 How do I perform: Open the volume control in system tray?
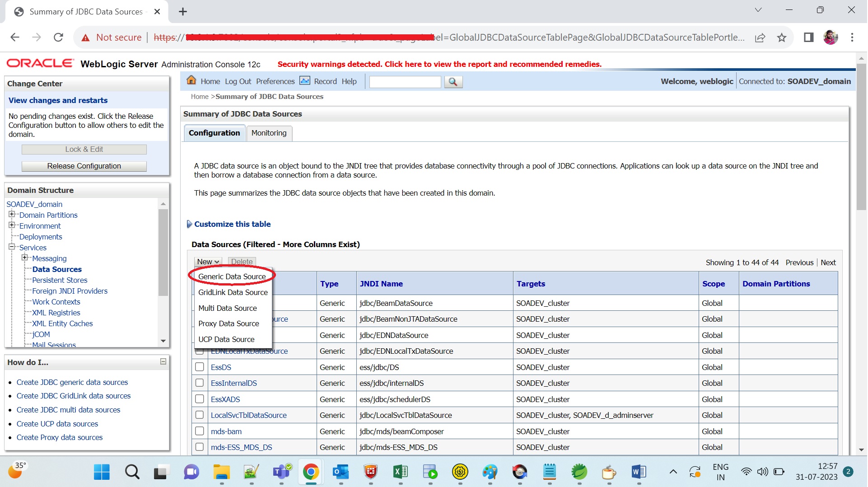tap(762, 472)
